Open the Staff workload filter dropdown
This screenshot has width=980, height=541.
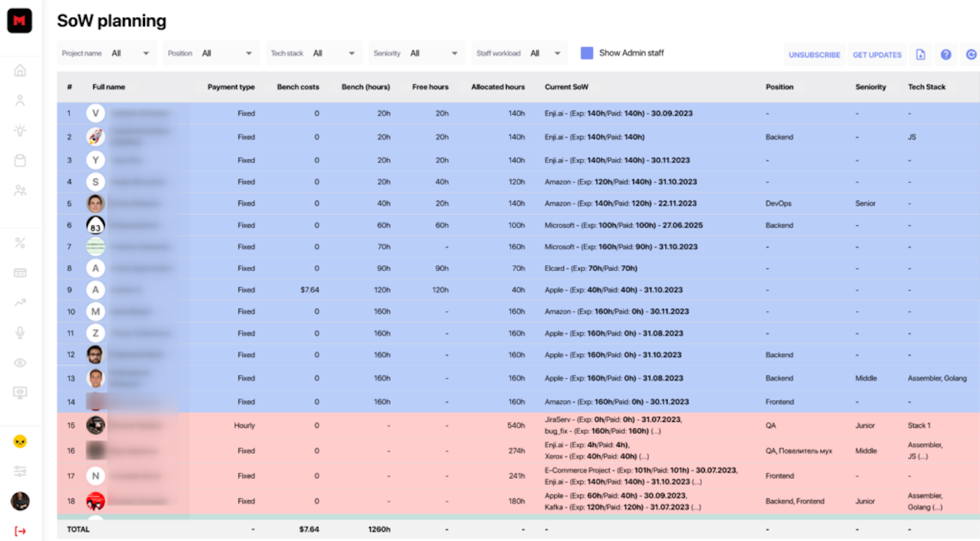click(x=519, y=53)
